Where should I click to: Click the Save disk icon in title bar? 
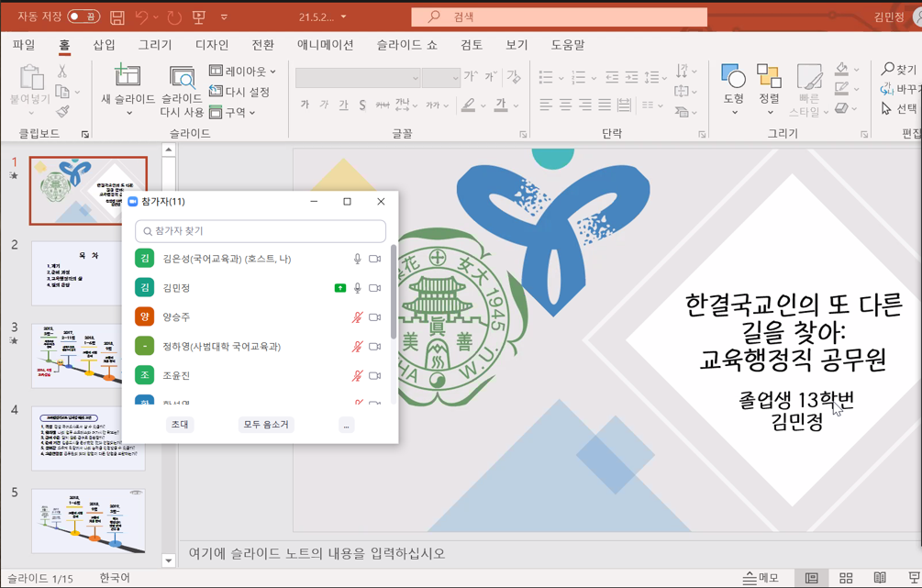[117, 17]
